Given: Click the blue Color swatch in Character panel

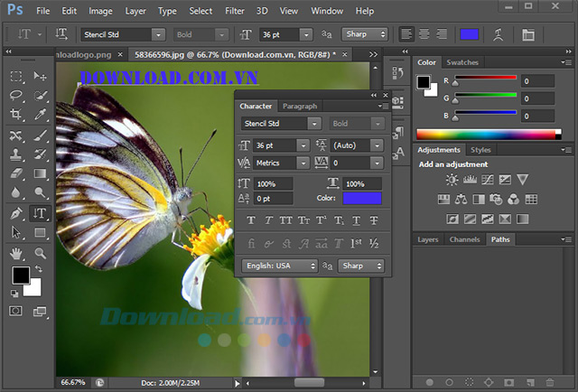Looking at the screenshot, I should tap(361, 198).
